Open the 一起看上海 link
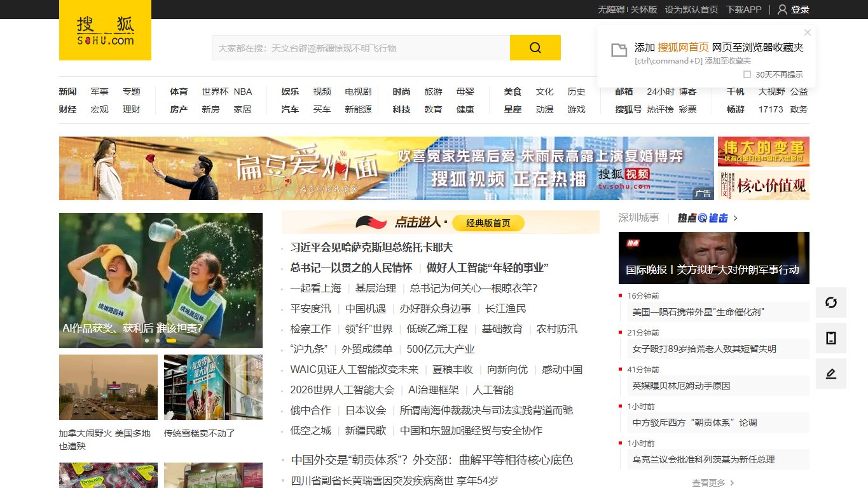Viewport: 868px width, 488px height. point(316,288)
